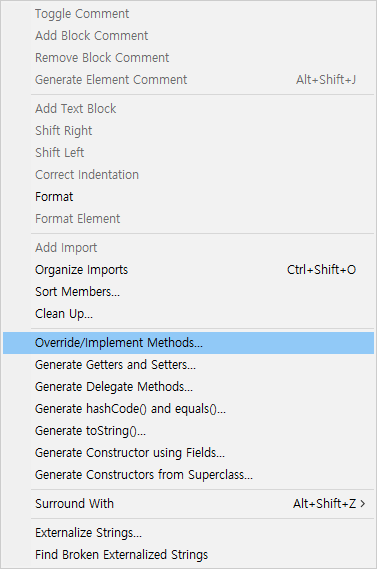Choose Correct Indentation item

(188, 175)
